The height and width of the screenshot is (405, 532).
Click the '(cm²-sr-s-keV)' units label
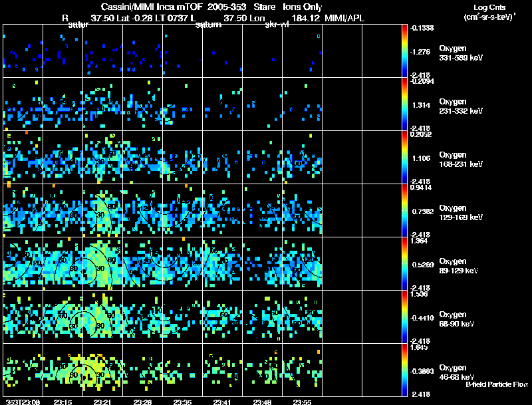point(489,17)
